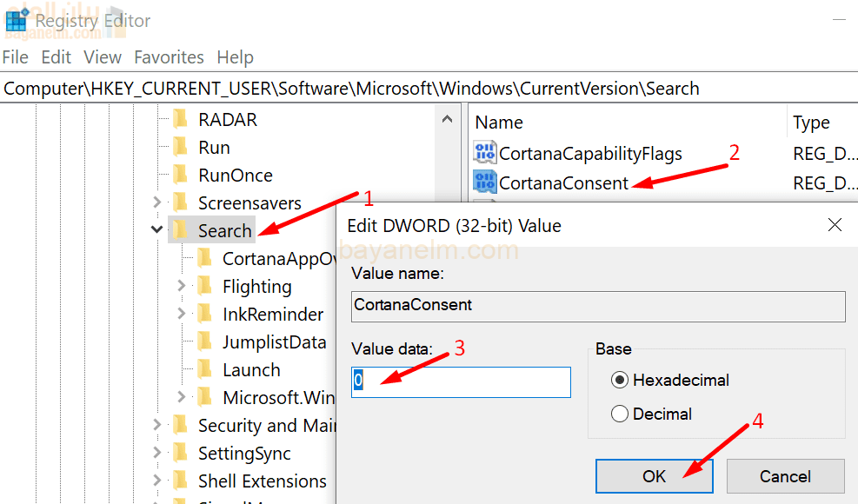Click the RADAR folder icon
The height and width of the screenshot is (504, 858).
pos(180,119)
